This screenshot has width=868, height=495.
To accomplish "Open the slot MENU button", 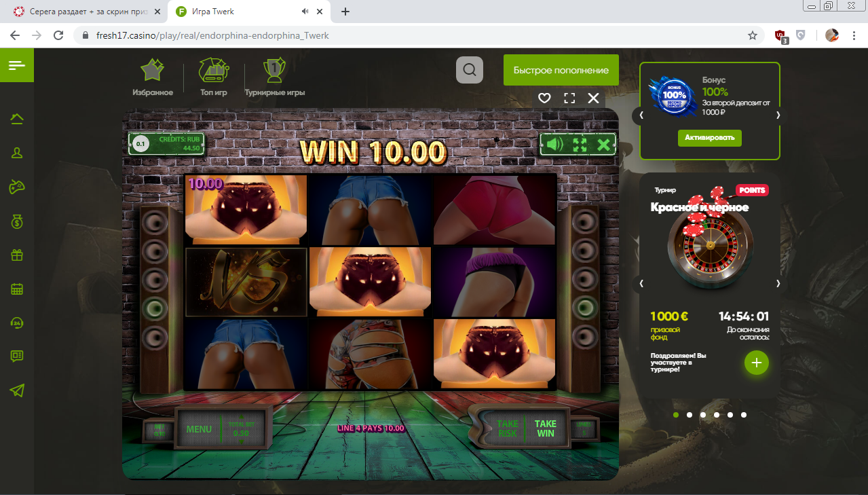I will pyautogui.click(x=200, y=429).
